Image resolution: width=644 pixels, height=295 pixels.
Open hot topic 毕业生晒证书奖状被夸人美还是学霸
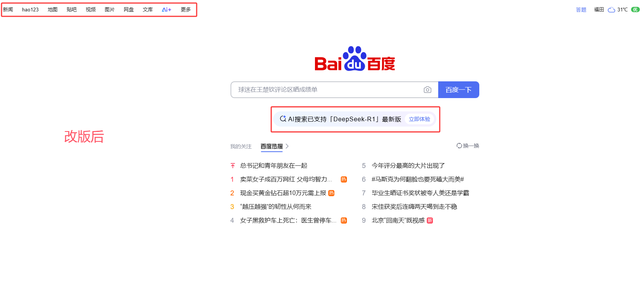pyautogui.click(x=420, y=193)
